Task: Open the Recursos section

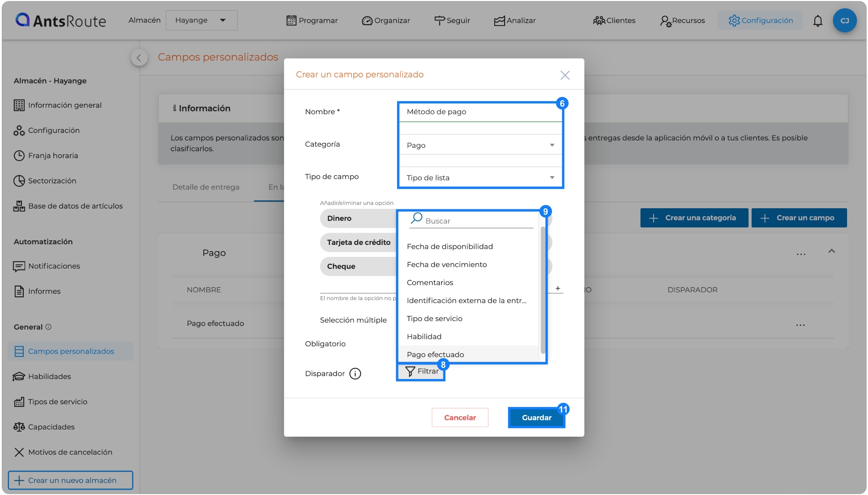Action: coord(682,21)
